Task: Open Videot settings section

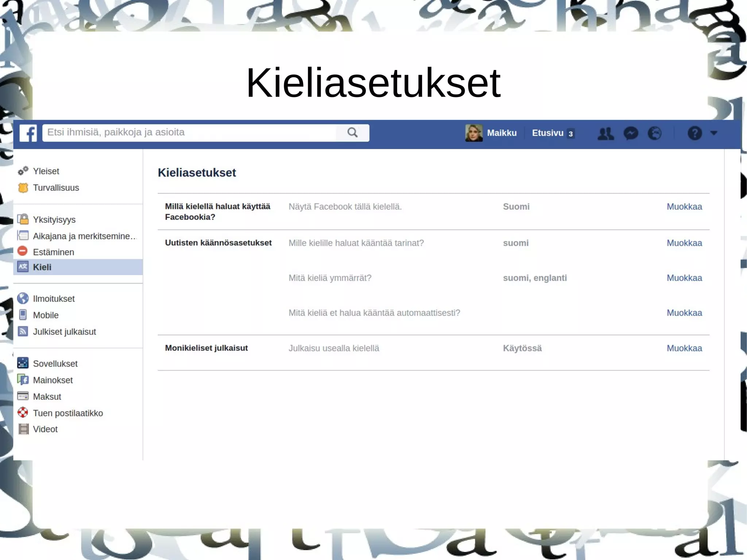Action: (x=45, y=429)
